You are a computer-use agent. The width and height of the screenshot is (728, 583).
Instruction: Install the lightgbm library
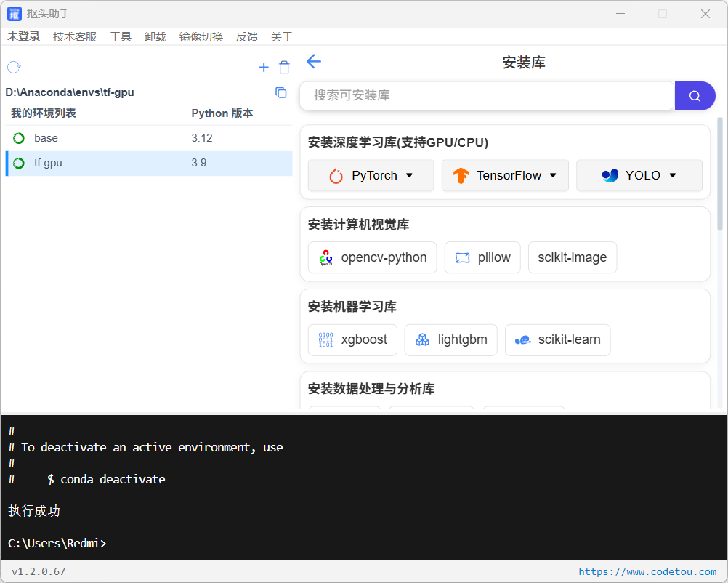tap(450, 340)
